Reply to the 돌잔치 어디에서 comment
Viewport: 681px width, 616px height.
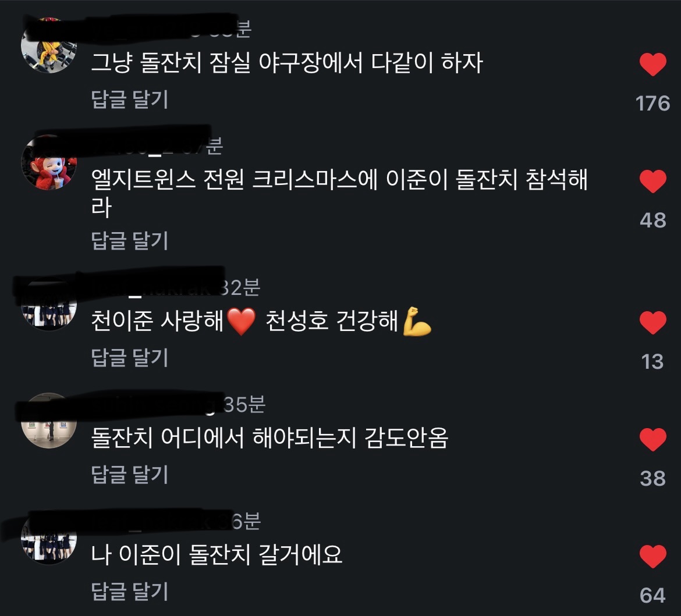(129, 475)
